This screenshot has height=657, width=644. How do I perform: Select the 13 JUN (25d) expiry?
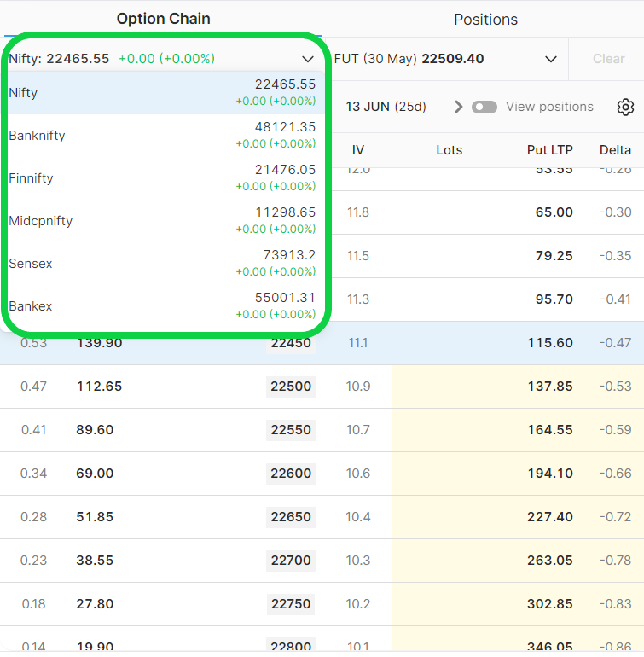coord(386,107)
